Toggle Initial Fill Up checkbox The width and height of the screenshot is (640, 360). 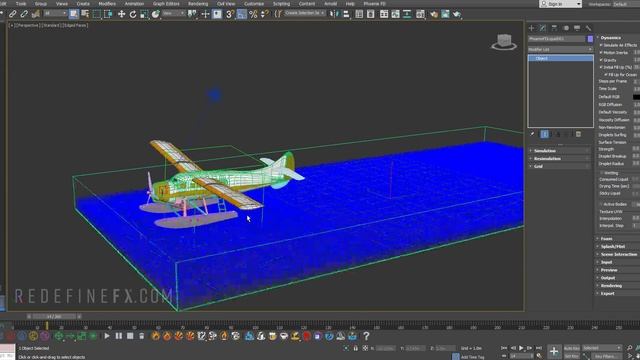click(601, 67)
